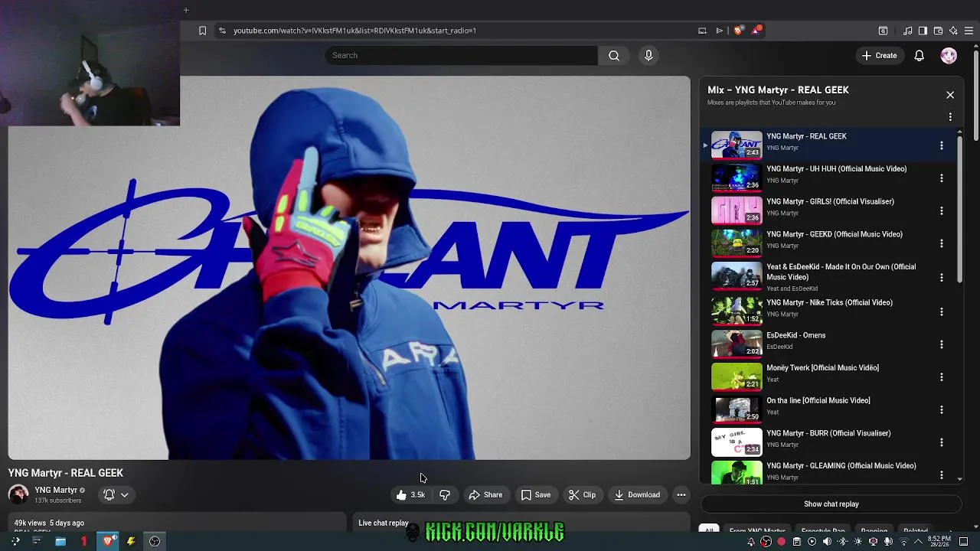Play Made It On Our Own video
Screen dimensions: 980x551
click(841, 272)
